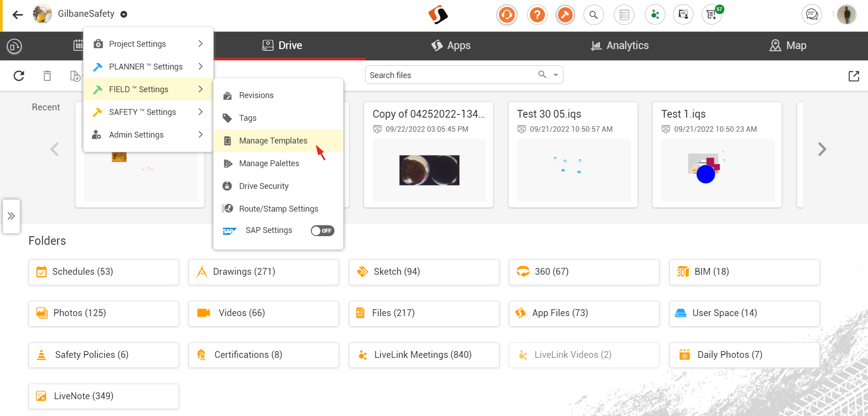
Task: Choose Manage Palettes option
Action: (x=278, y=163)
